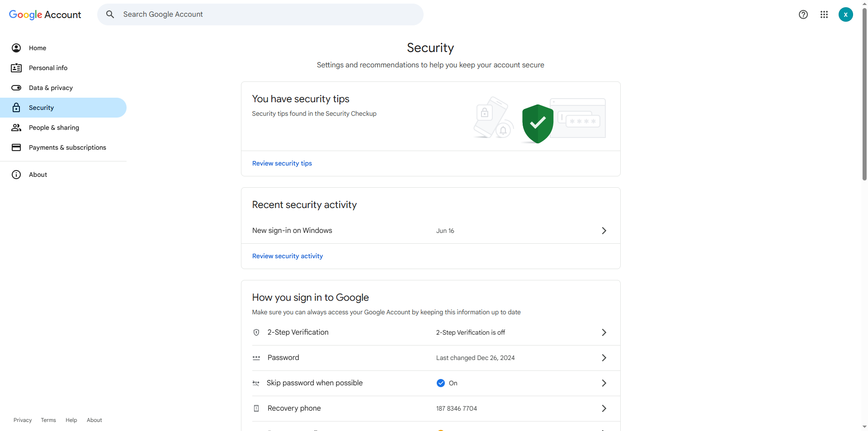Open Help footer link
This screenshot has width=868, height=431.
(x=71, y=420)
